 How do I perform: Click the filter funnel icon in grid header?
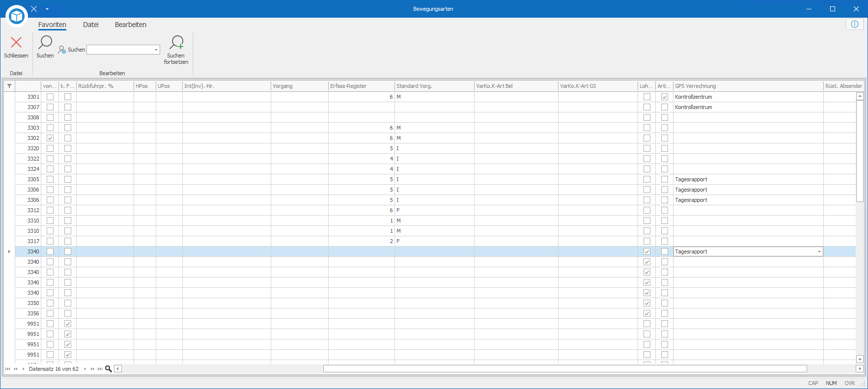[9, 86]
